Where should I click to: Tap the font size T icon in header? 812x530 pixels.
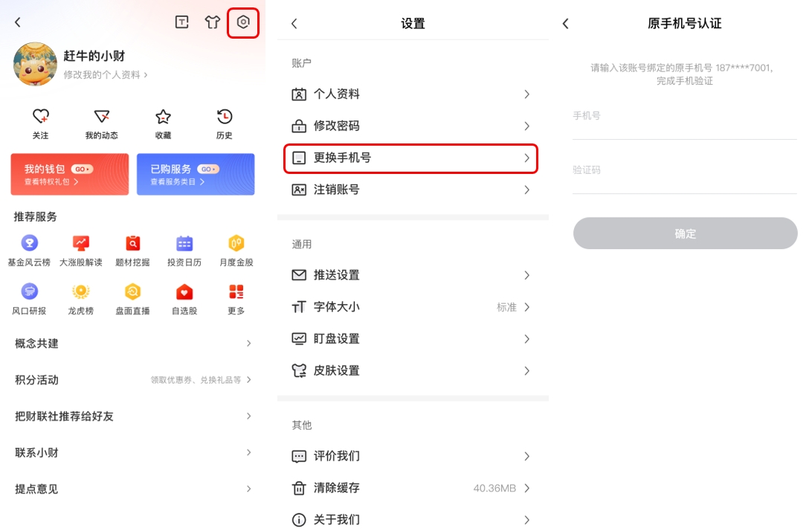click(181, 22)
